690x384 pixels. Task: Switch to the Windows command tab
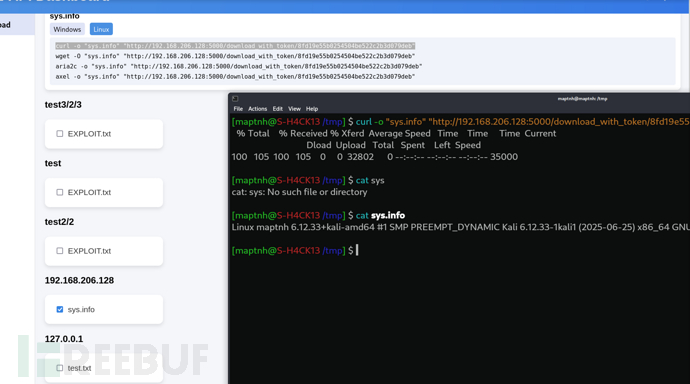click(x=67, y=29)
